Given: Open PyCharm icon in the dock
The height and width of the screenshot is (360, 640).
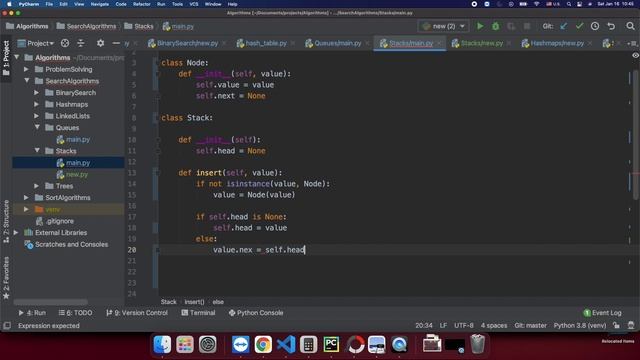Looking at the screenshot, I should 331,344.
